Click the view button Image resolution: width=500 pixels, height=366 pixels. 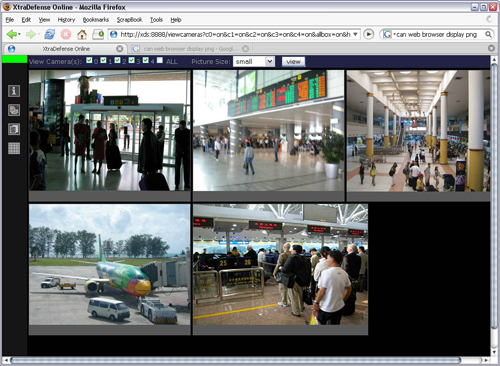[x=293, y=61]
